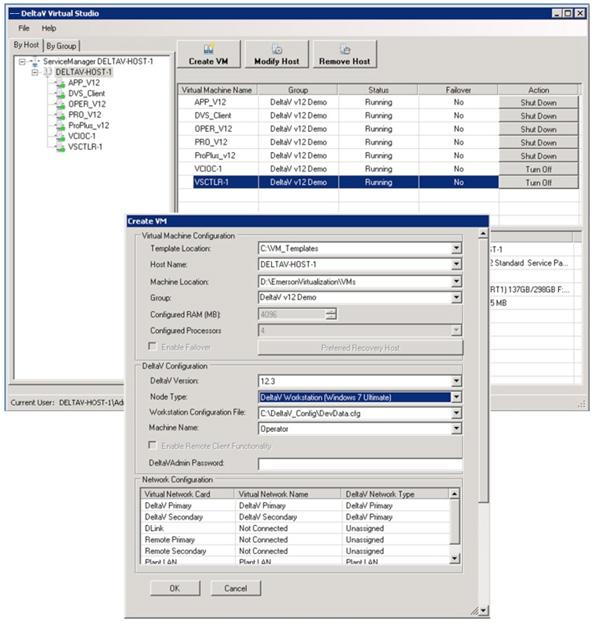
Task: Click DeltaV Network Type column header
Action: point(395,494)
